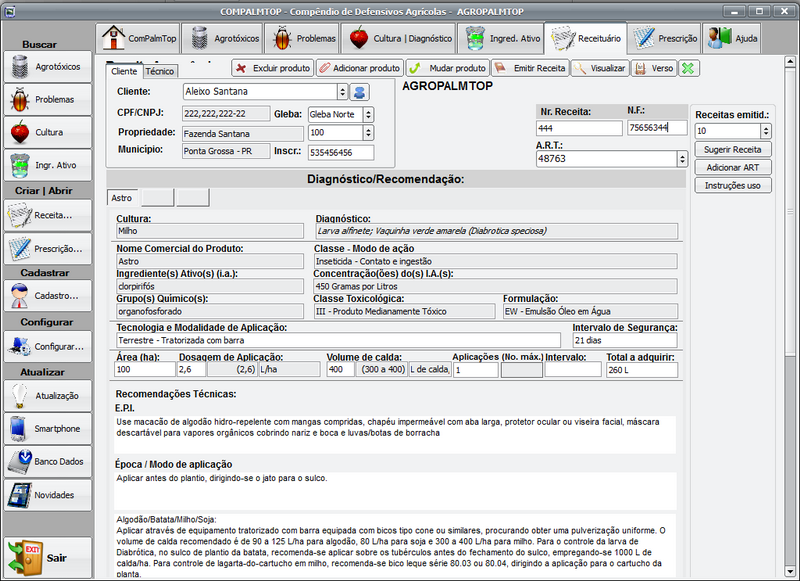Open Banco Dados database option
The height and width of the screenshot is (581, 800).
click(x=47, y=462)
